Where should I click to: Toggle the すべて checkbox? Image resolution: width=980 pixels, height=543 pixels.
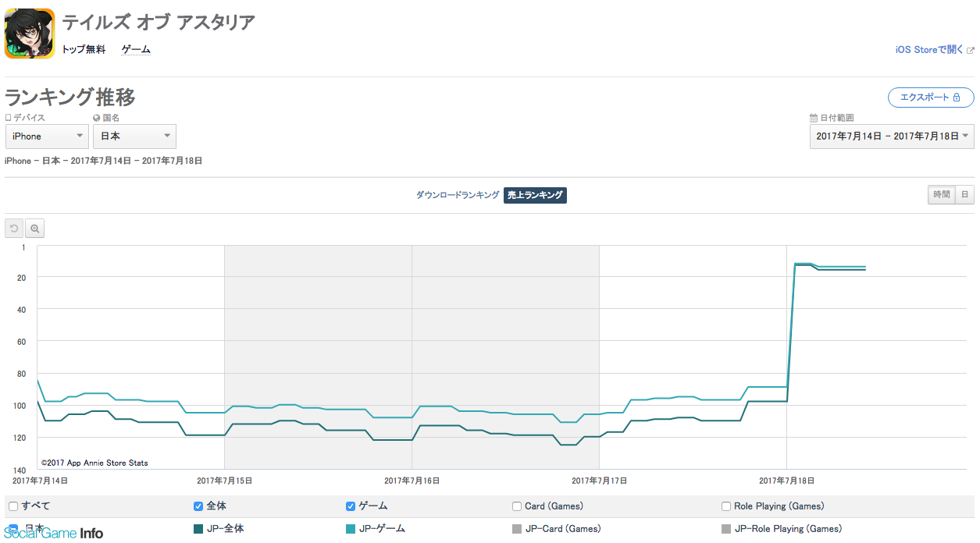point(12,506)
